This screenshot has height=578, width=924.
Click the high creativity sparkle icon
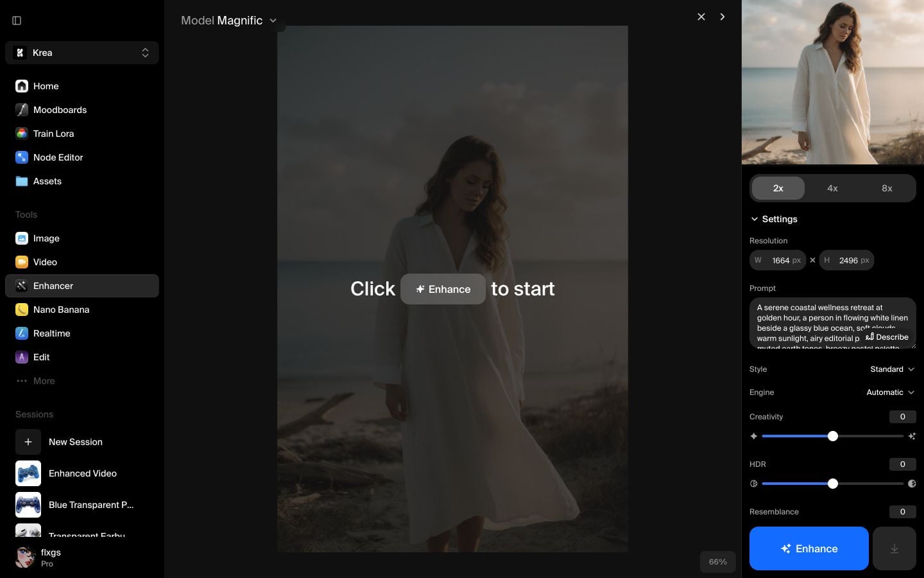pyautogui.click(x=912, y=436)
